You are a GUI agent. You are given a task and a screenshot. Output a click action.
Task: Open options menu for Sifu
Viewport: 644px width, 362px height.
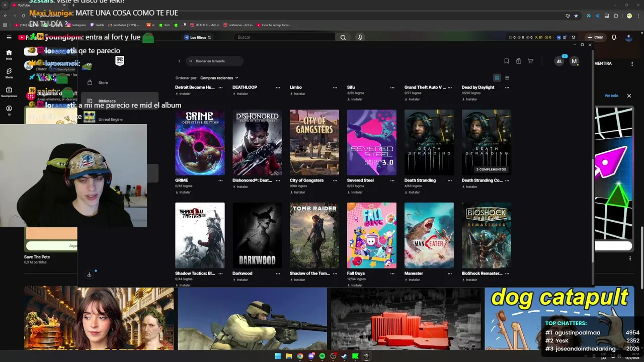click(392, 87)
